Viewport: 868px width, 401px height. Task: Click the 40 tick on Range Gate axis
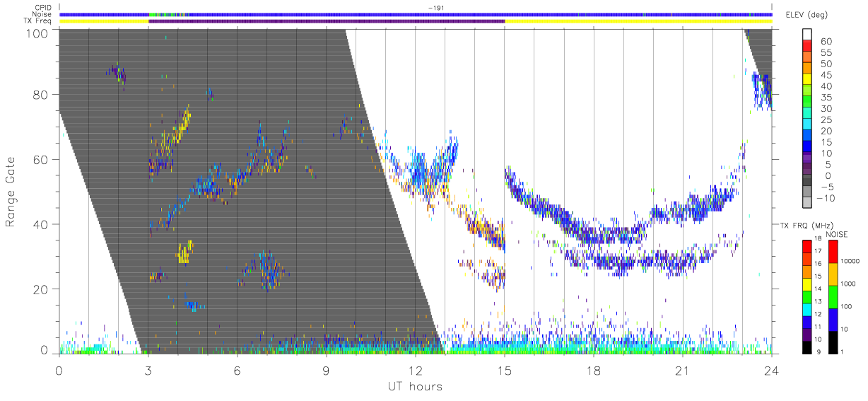coord(40,224)
